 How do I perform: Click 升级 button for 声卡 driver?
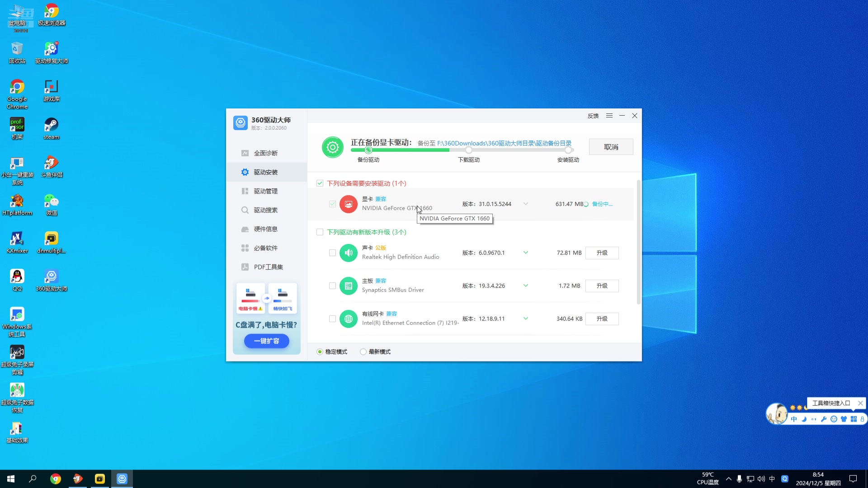click(602, 253)
